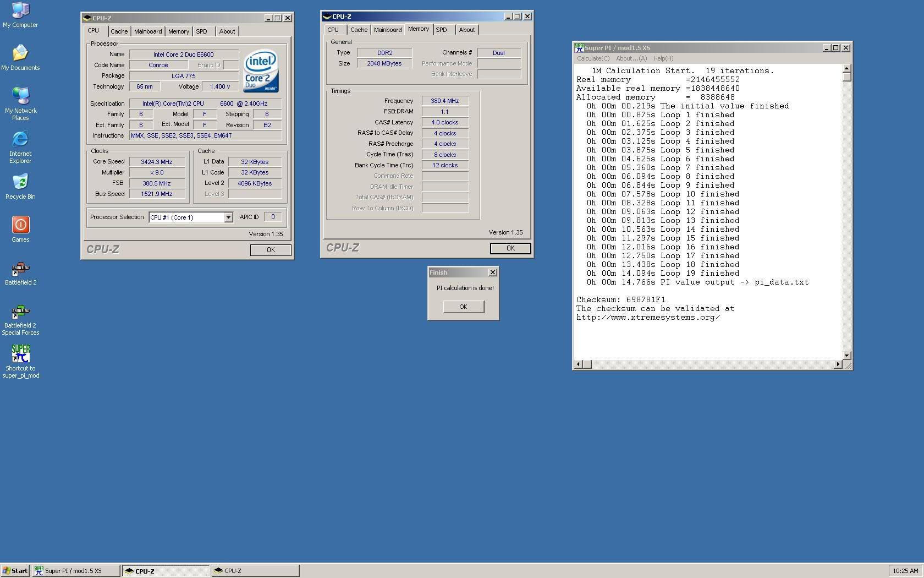
Task: Open the My Computer desktop icon
Action: coord(20,11)
